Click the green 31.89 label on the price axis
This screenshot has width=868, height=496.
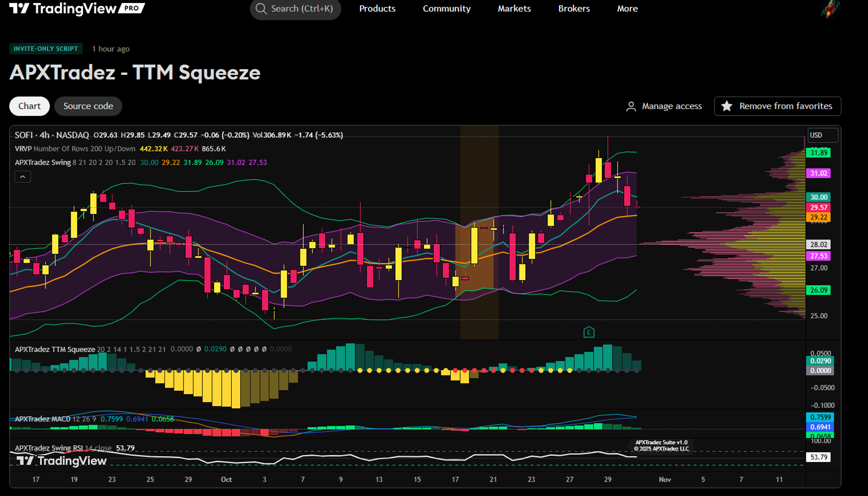tap(818, 153)
